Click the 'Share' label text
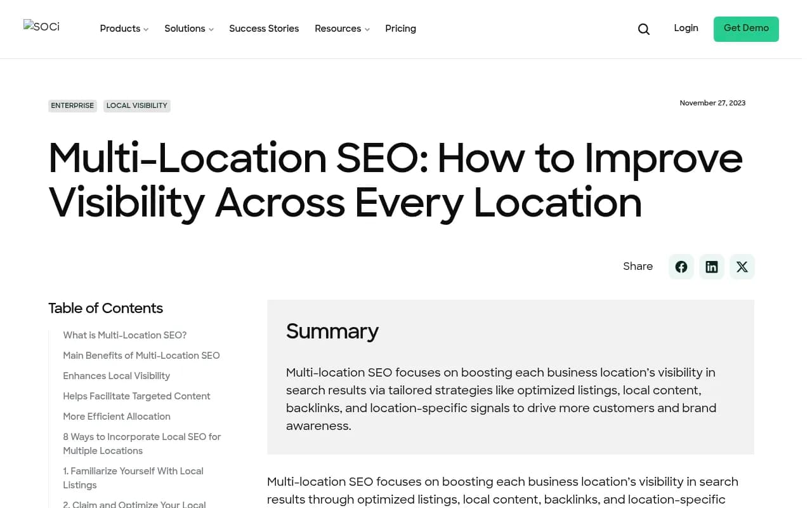Viewport: 812px width, 508px height. [x=638, y=267]
